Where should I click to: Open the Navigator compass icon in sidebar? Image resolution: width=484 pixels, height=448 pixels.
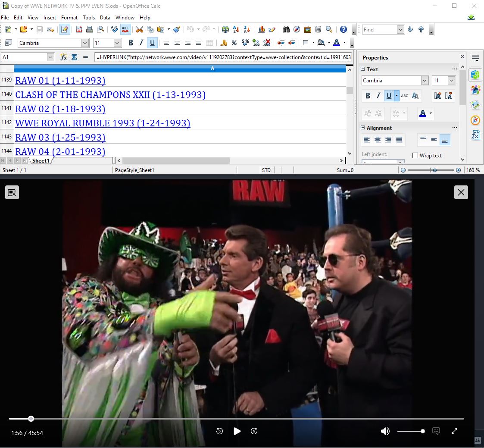(x=475, y=120)
